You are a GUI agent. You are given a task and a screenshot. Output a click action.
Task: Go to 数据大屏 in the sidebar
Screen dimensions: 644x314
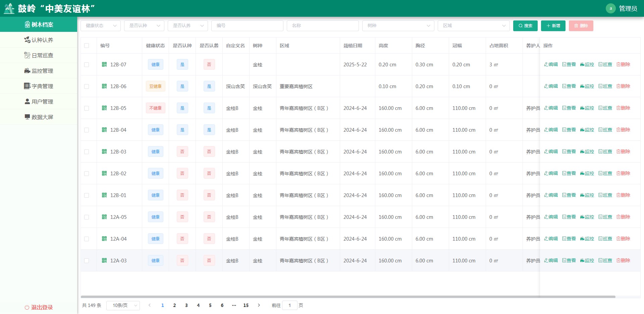[39, 117]
